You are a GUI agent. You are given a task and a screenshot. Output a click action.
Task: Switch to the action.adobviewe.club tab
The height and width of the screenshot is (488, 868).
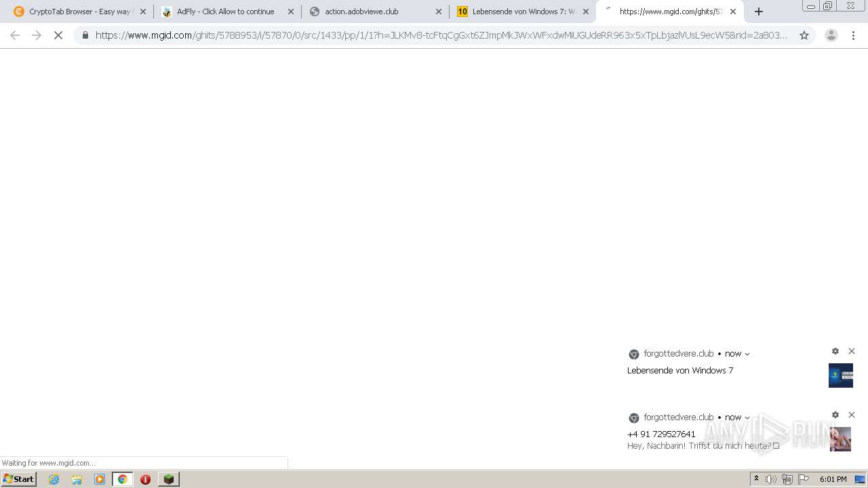click(374, 12)
